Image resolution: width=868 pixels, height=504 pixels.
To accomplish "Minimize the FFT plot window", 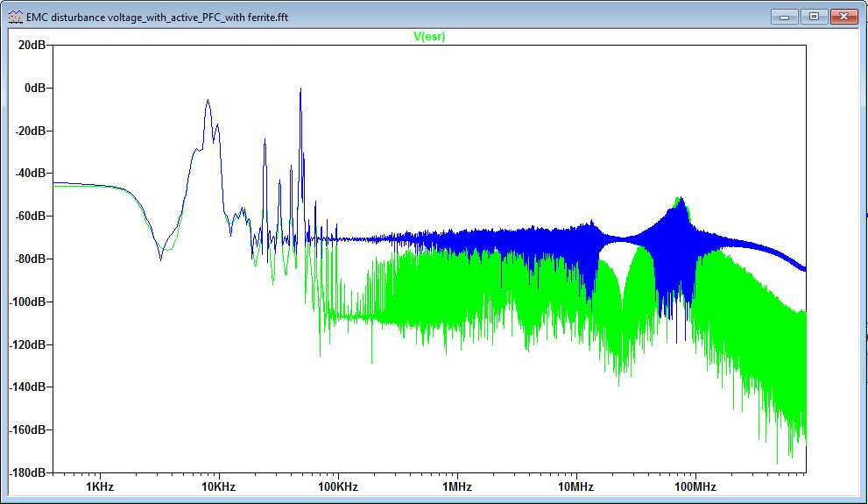I will point(785,17).
